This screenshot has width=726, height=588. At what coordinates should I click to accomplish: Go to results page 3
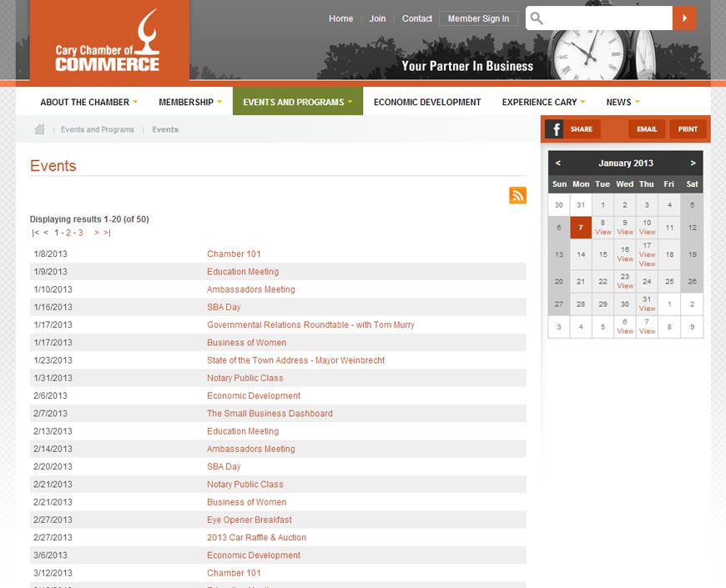pyautogui.click(x=80, y=233)
